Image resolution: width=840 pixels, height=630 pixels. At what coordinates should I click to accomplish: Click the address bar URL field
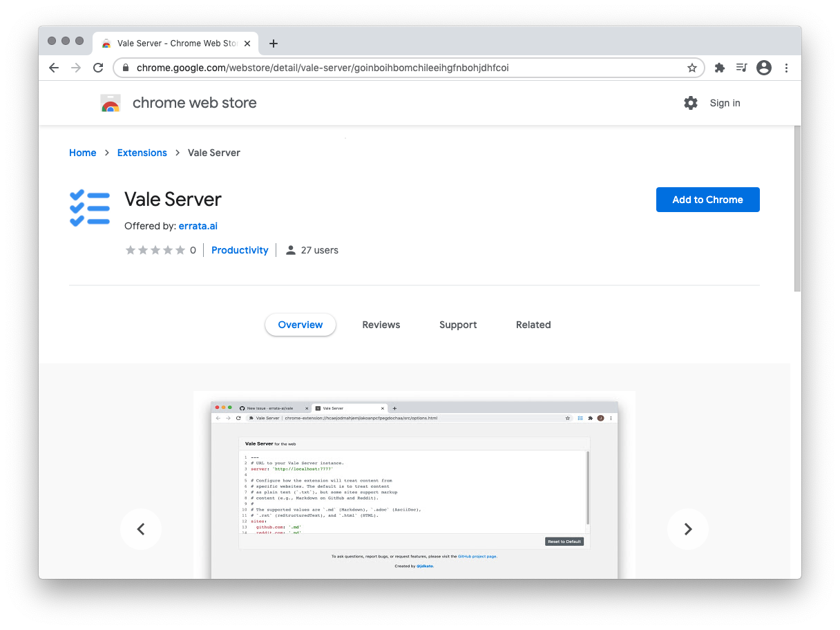[401, 68]
